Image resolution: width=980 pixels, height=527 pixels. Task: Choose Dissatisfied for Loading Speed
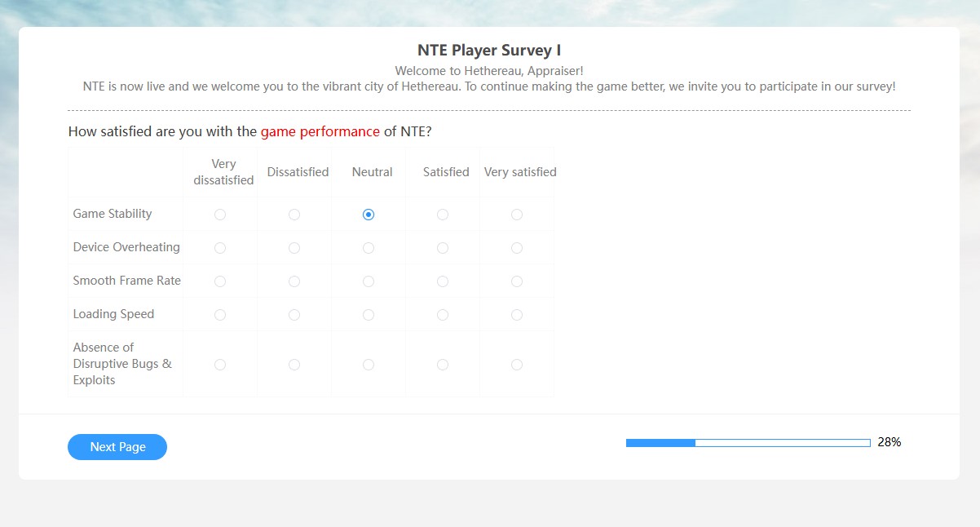[x=294, y=315]
